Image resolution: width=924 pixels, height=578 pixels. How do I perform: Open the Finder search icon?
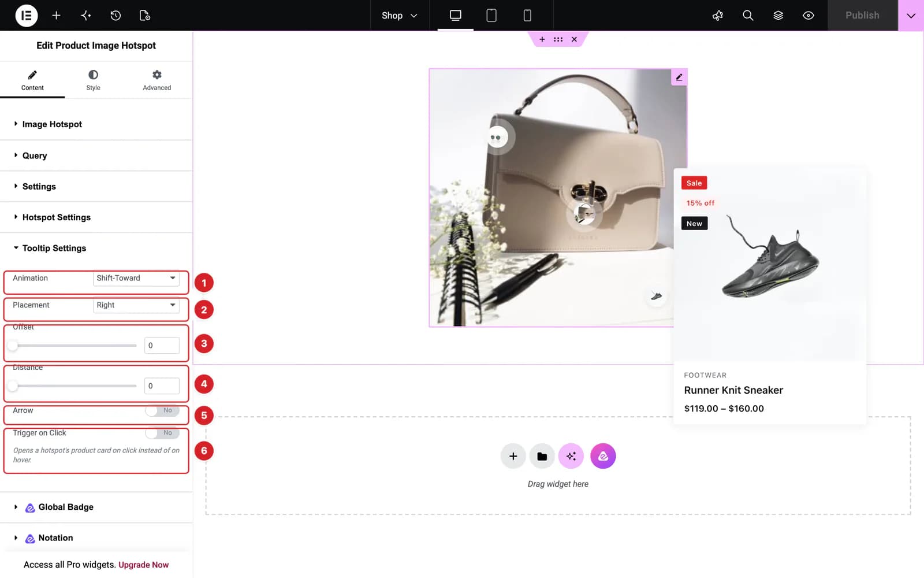click(x=748, y=16)
